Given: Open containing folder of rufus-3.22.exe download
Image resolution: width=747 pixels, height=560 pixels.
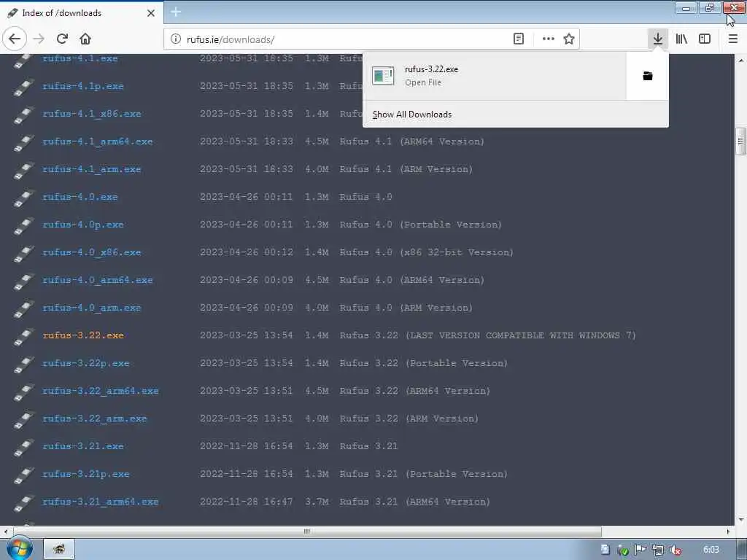Looking at the screenshot, I should (x=648, y=76).
